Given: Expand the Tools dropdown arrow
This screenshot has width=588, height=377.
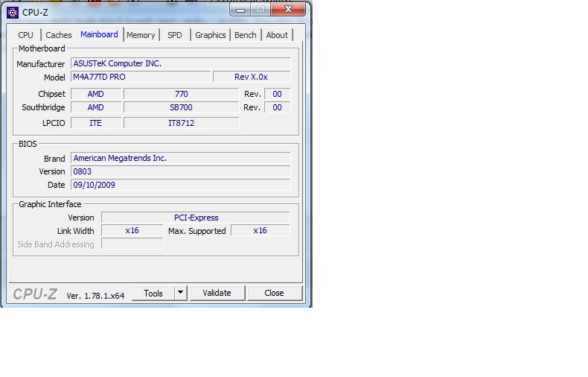Looking at the screenshot, I should click(181, 293).
